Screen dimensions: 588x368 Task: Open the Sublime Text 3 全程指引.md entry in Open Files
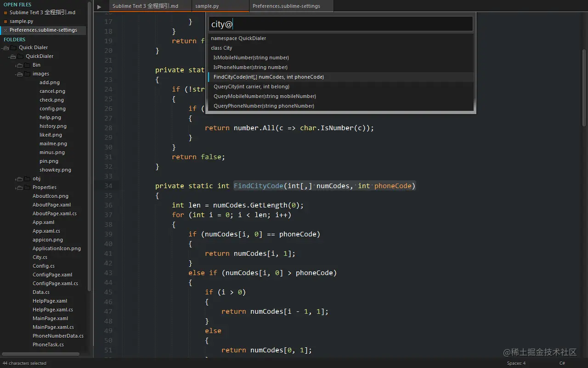click(42, 12)
